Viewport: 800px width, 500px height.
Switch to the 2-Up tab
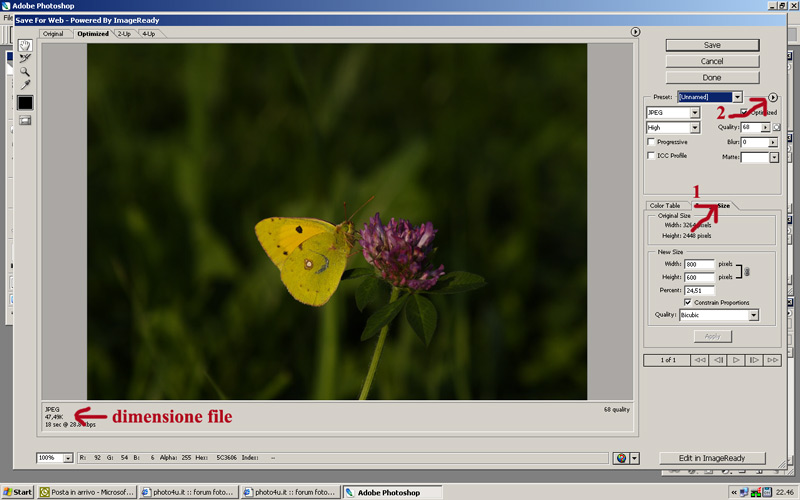[123, 34]
